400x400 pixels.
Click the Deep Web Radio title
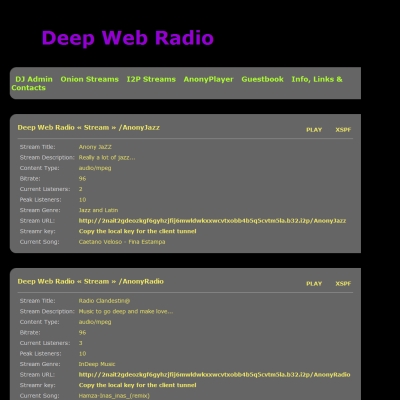pos(128,38)
